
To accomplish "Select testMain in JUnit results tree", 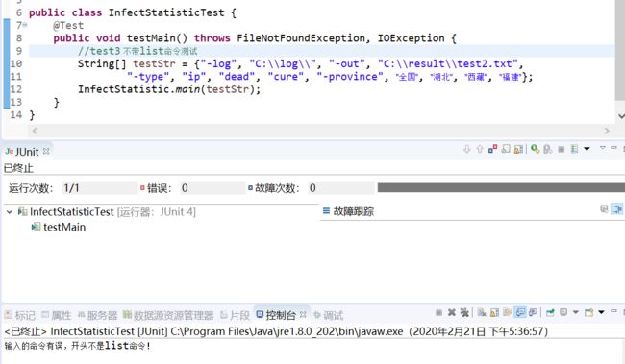I will click(59, 227).
